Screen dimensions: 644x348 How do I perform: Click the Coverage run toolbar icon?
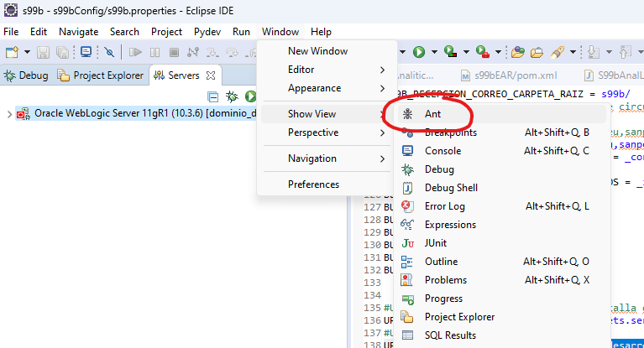click(x=451, y=52)
